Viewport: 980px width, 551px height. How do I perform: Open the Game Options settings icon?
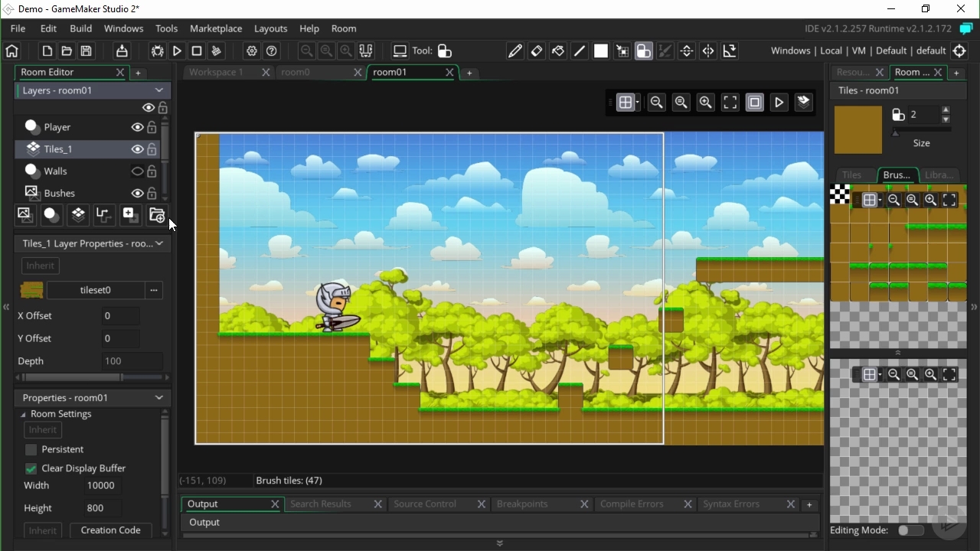252,51
